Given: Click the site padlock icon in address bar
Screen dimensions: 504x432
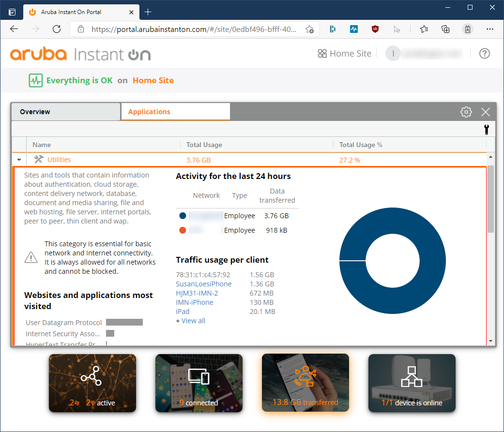Looking at the screenshot, I should [x=81, y=29].
